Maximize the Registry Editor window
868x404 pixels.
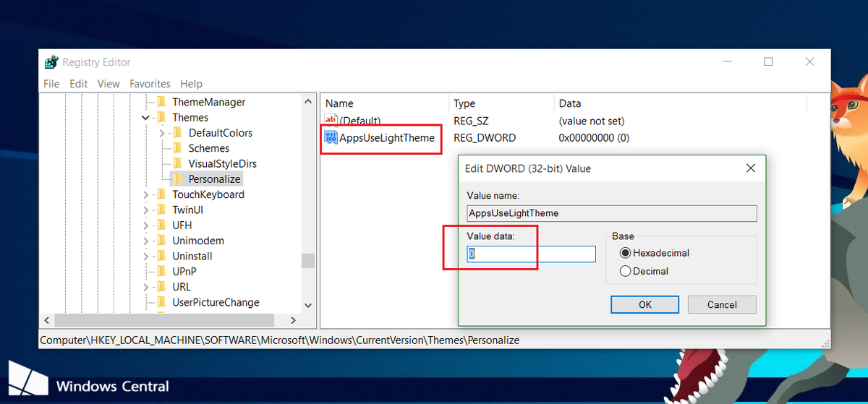[x=768, y=62]
